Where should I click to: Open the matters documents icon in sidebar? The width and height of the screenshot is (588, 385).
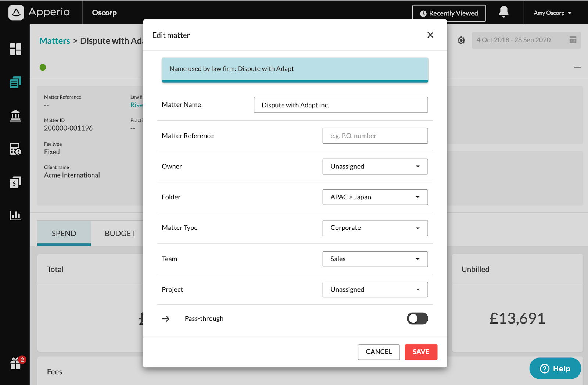(x=15, y=82)
